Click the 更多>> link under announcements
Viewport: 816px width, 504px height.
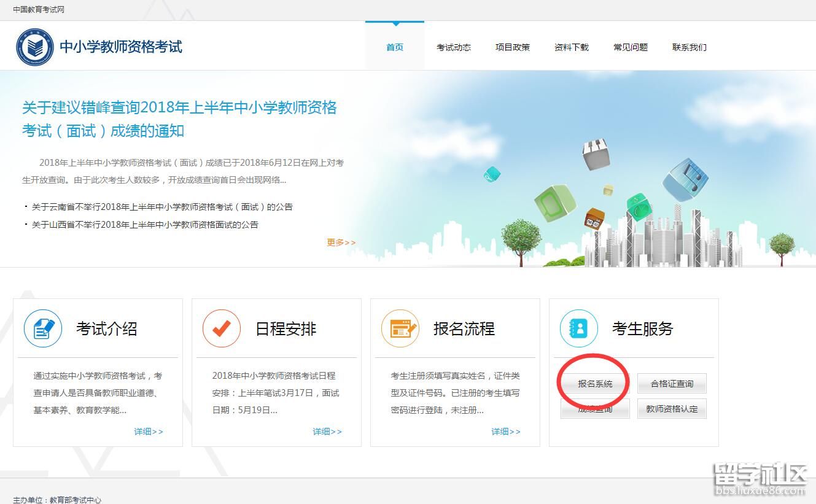[341, 242]
